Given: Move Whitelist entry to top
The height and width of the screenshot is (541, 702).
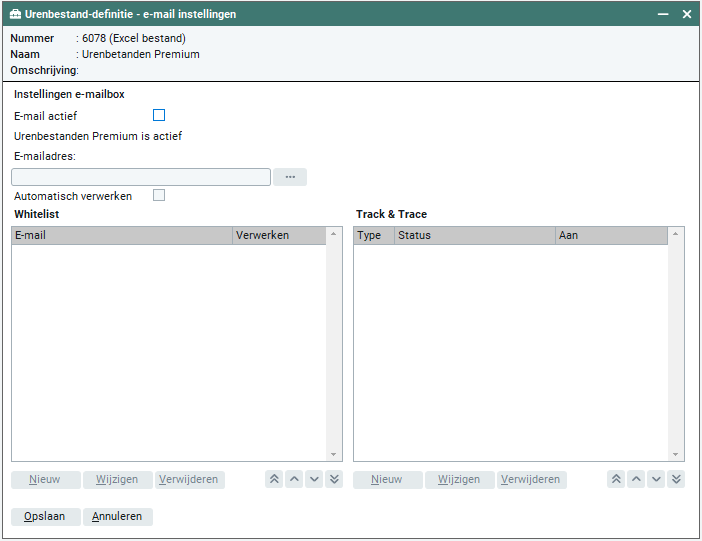Looking at the screenshot, I should (x=274, y=480).
